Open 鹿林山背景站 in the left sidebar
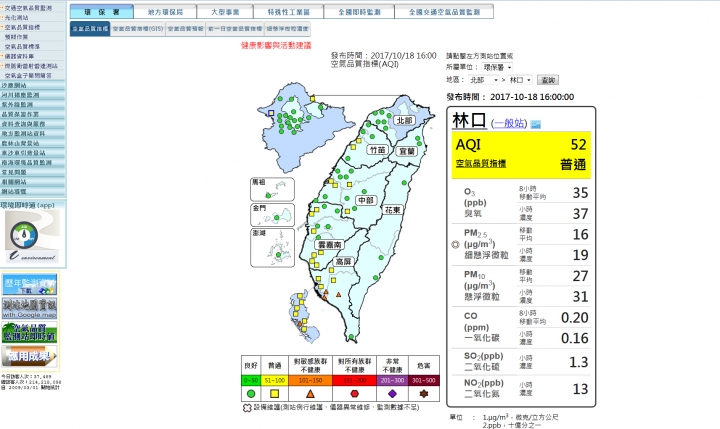The image size is (720, 429). pyautogui.click(x=20, y=143)
